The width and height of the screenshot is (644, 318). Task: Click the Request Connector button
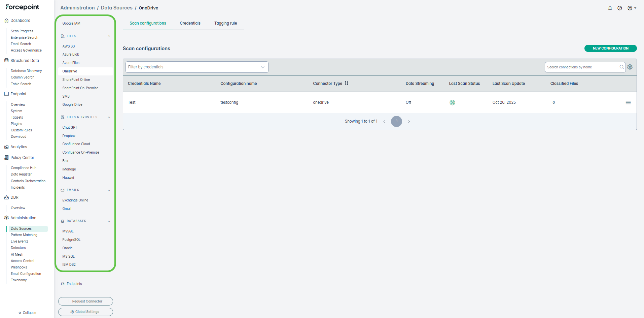(85, 301)
